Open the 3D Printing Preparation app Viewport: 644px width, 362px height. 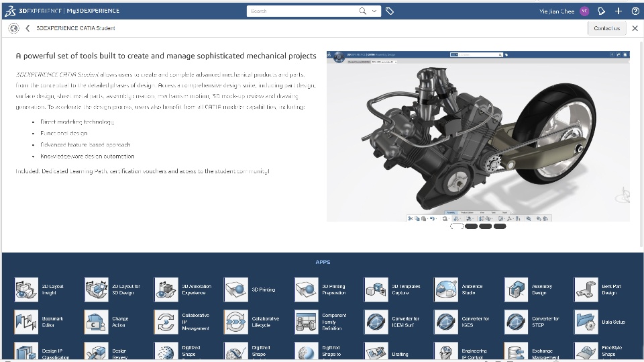pos(307,289)
